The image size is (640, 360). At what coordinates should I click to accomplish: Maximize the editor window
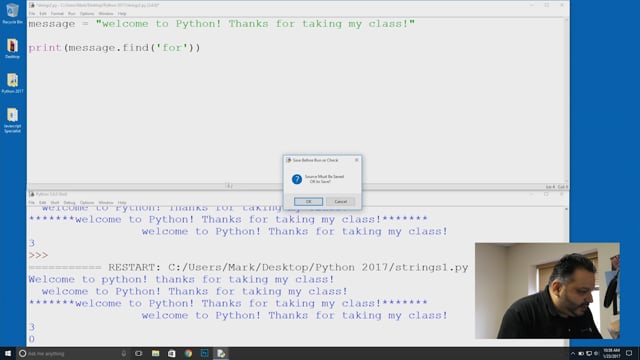pos(547,5)
